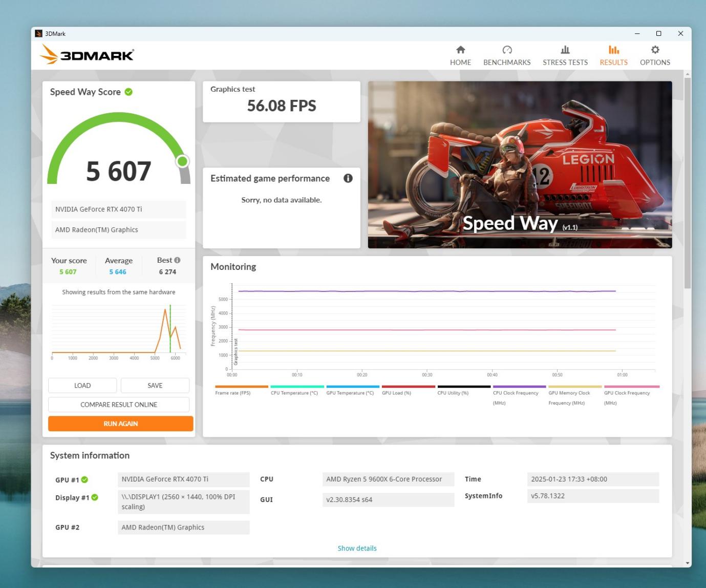The height and width of the screenshot is (588, 706).
Task: Click the Results bar chart icon
Action: (614, 50)
